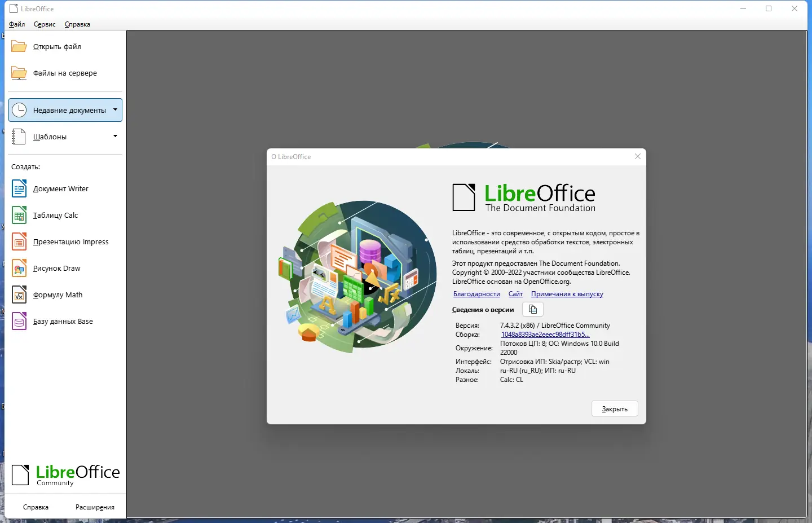Expand the Шаблоны dropdown arrow
812x523 pixels.
(115, 137)
